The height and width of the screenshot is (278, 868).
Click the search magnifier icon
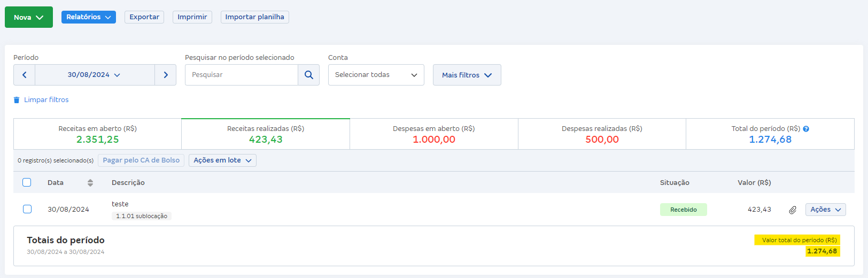(x=308, y=75)
